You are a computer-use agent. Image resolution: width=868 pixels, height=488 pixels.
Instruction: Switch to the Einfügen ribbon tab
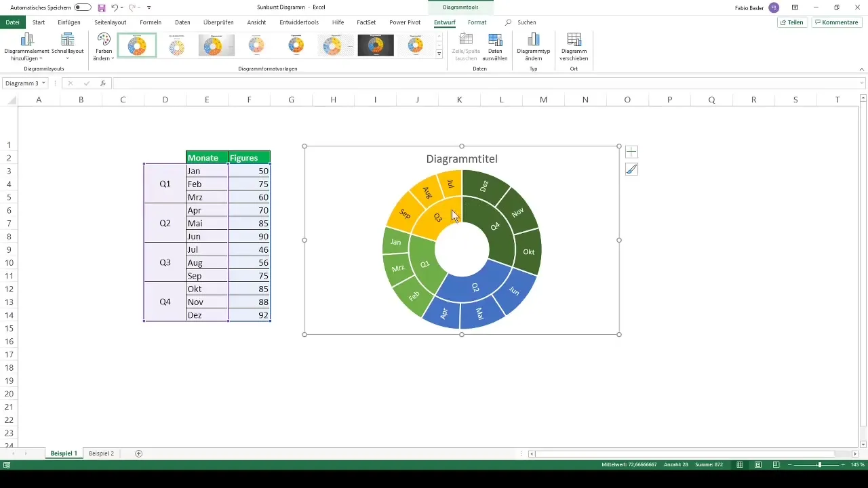69,22
